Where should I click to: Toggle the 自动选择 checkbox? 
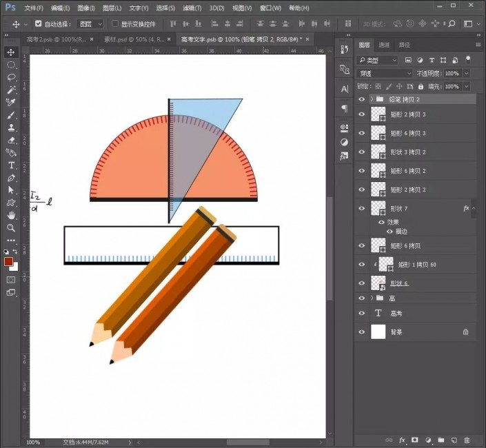coord(38,23)
